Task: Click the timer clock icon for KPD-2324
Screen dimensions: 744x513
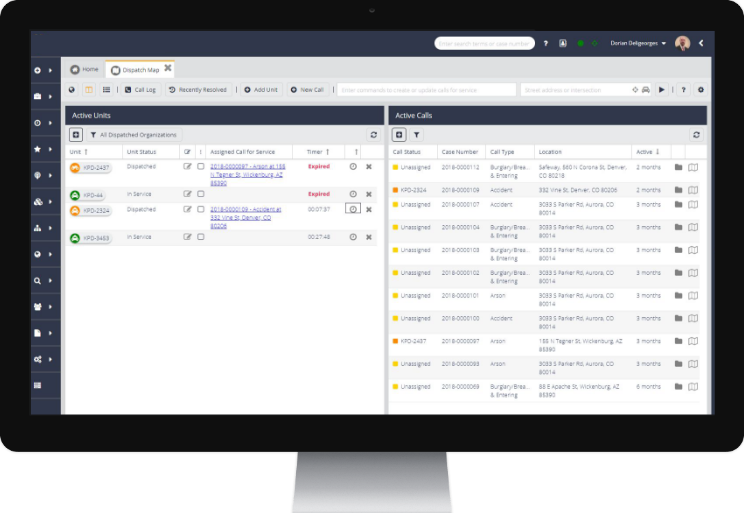Action: coord(353,209)
